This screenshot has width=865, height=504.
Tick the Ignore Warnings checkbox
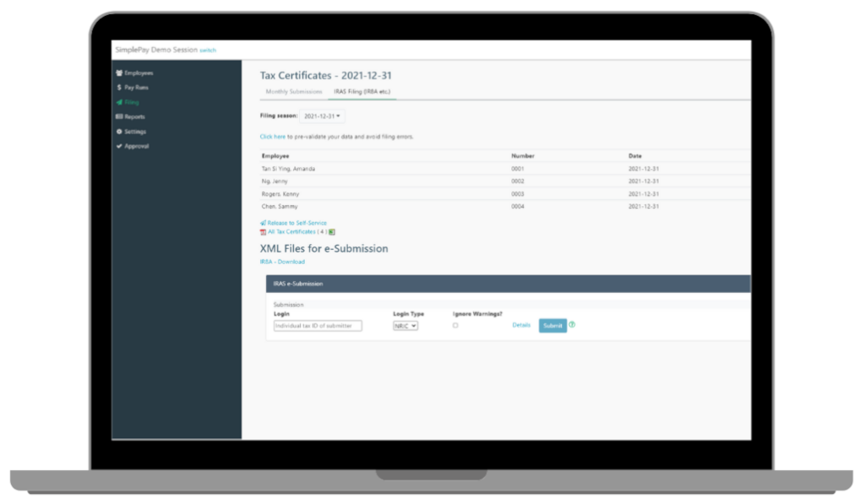455,325
